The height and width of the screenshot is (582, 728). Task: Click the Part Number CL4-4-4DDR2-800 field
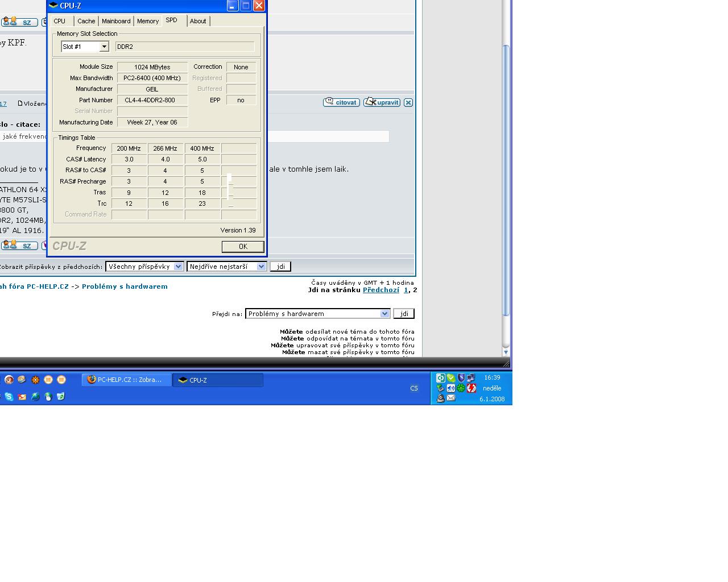(152, 100)
